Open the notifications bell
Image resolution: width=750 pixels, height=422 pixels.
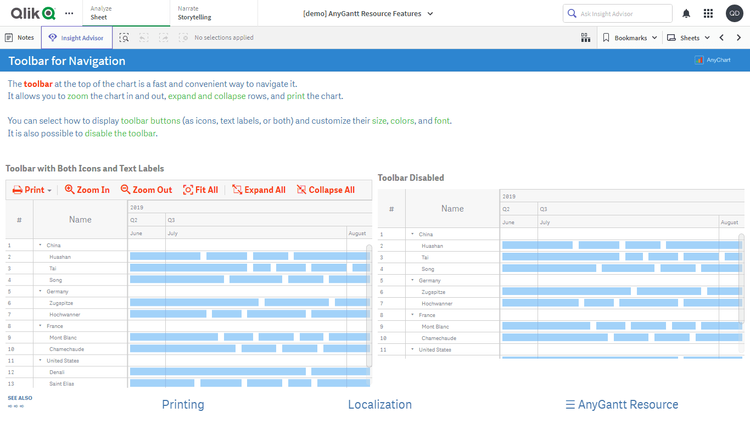tap(686, 14)
